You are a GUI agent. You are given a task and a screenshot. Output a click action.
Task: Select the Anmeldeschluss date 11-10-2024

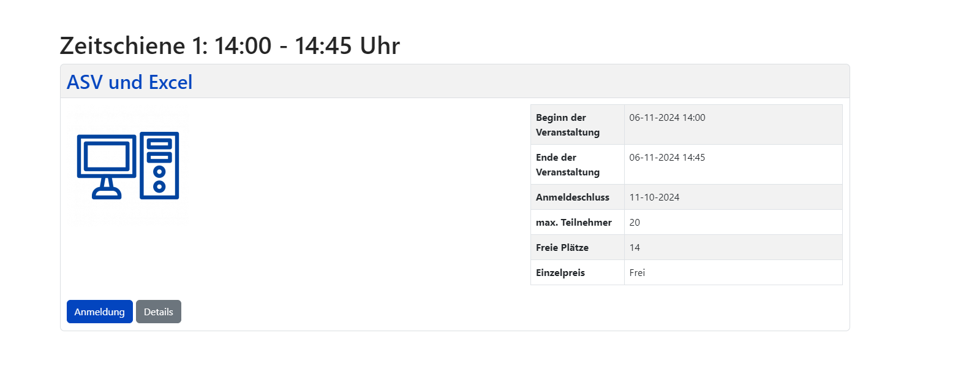point(655,197)
